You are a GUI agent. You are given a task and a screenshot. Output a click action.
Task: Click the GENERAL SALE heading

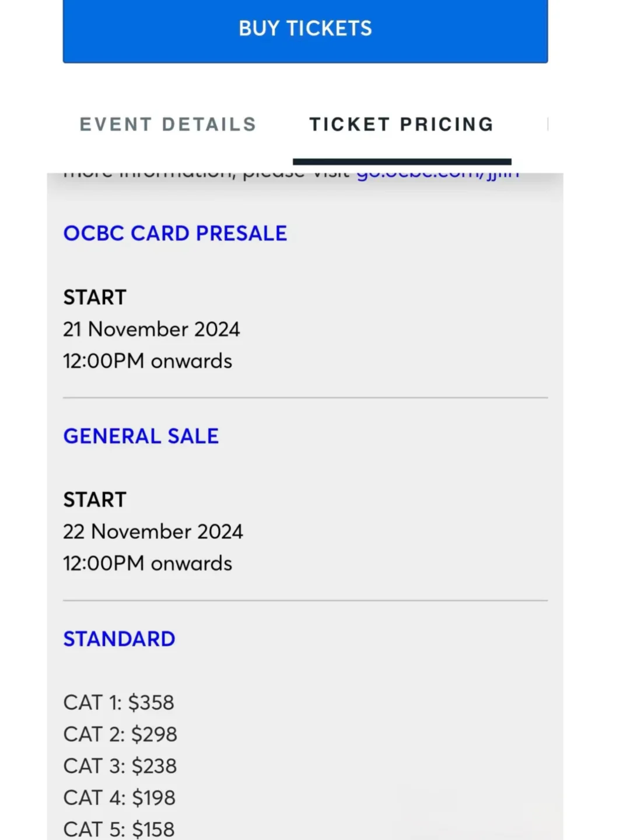click(x=141, y=436)
